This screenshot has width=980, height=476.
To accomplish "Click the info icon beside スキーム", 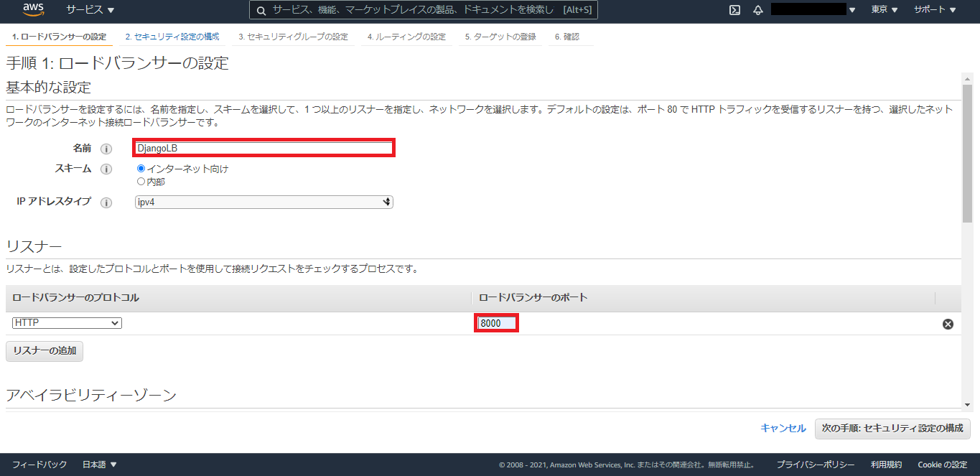I will click(106, 169).
